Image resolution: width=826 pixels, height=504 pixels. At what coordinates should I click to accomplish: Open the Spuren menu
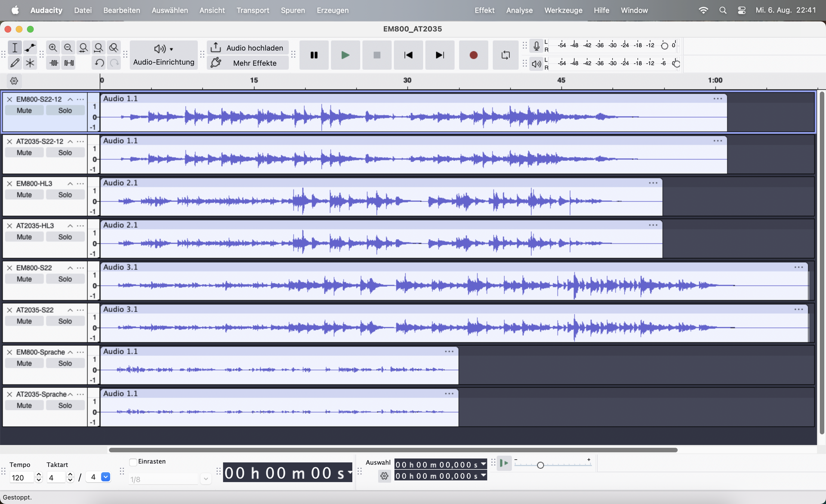[293, 10]
